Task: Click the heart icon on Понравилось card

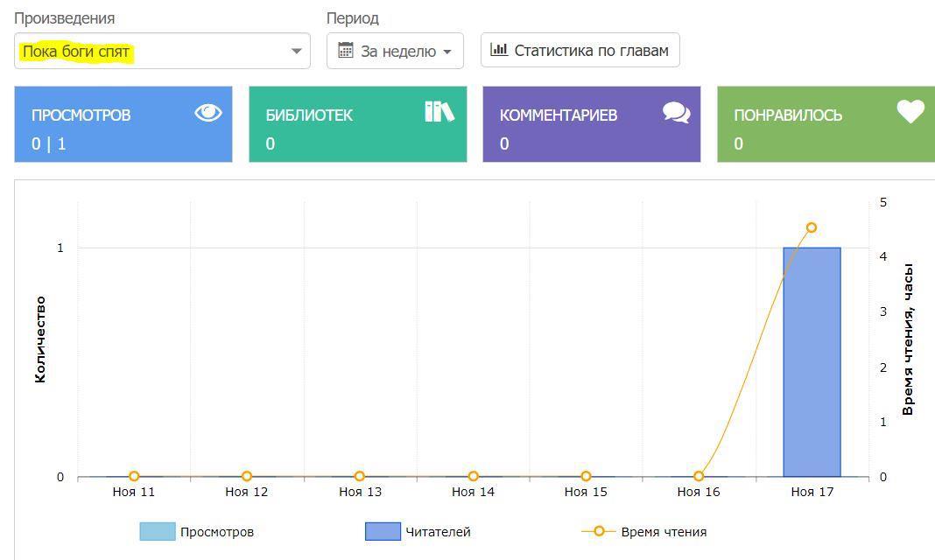Action: [910, 111]
